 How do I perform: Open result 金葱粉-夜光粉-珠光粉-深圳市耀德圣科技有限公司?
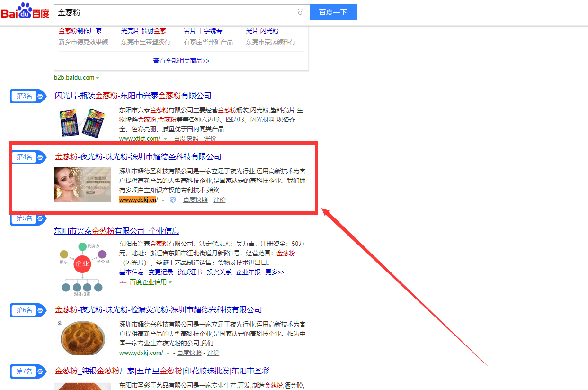point(138,156)
